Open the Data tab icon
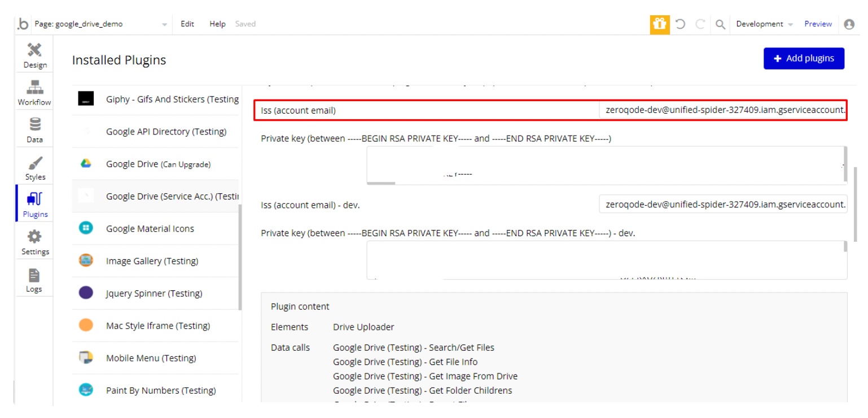Viewport: 868px width, 418px height. click(x=35, y=124)
